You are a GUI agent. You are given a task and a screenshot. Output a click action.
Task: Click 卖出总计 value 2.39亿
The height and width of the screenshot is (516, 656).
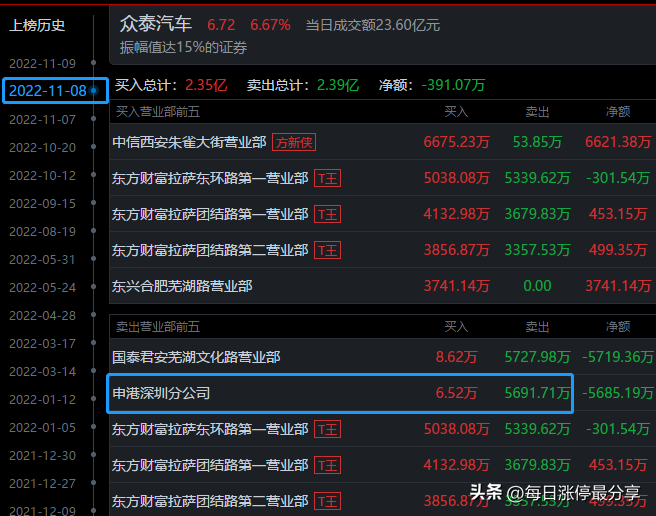click(x=338, y=85)
